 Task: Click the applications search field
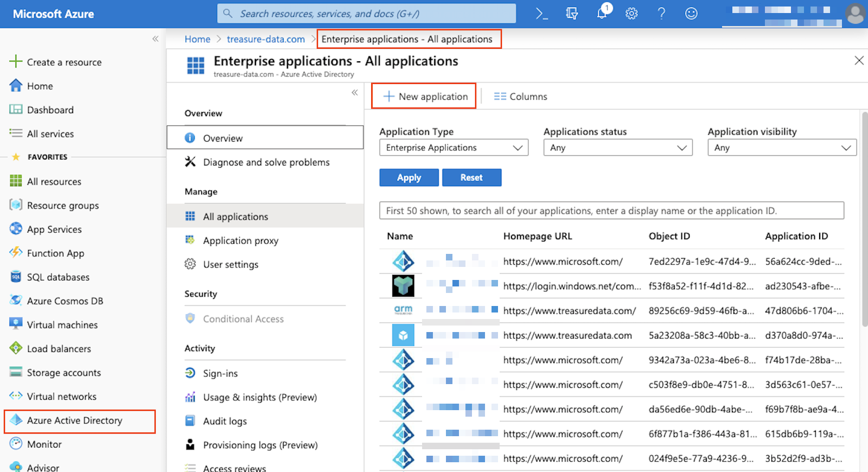click(x=611, y=211)
